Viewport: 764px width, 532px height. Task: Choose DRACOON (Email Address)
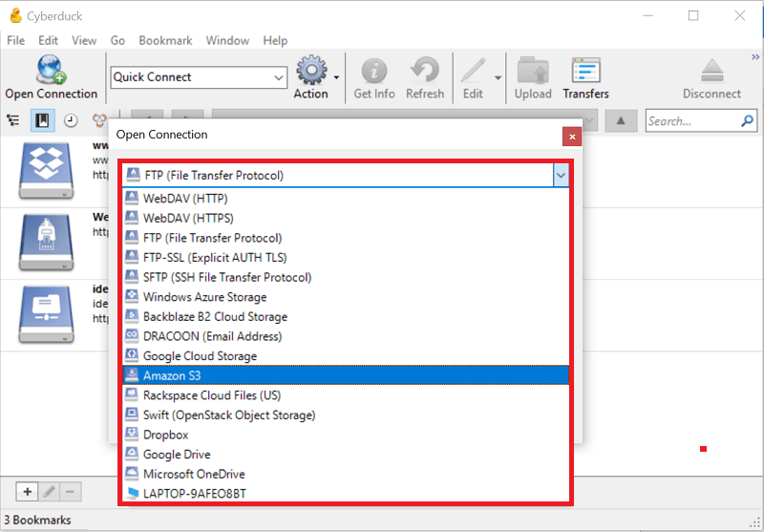click(346, 336)
